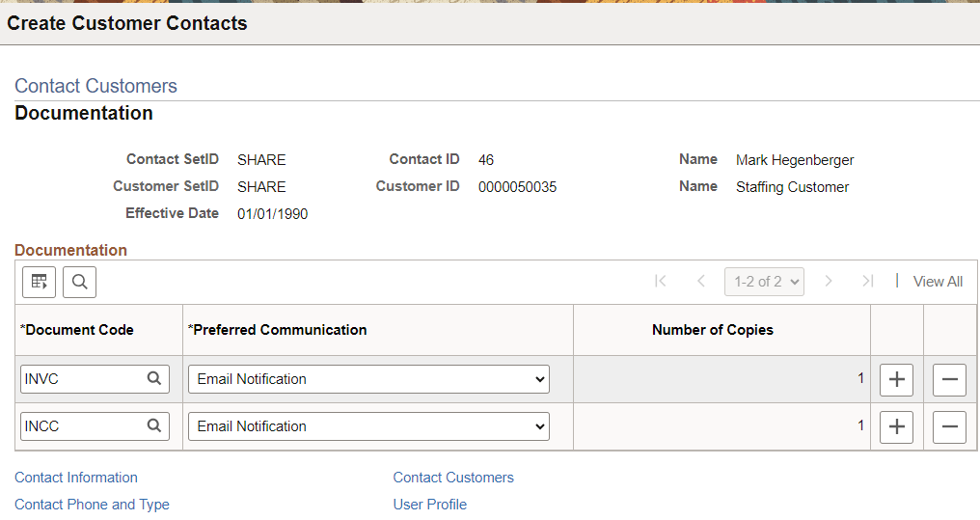Click the Number of Copies column header
Screen dimensions: 980x520
(713, 330)
